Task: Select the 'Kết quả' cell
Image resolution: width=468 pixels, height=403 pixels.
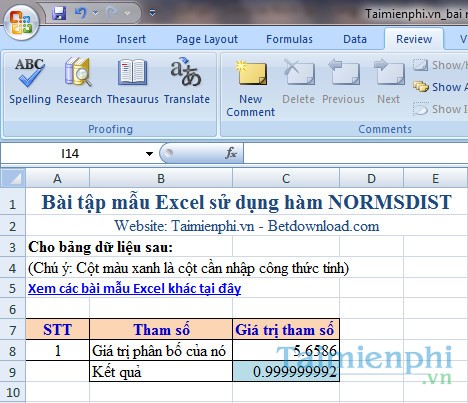Action: click(x=161, y=372)
